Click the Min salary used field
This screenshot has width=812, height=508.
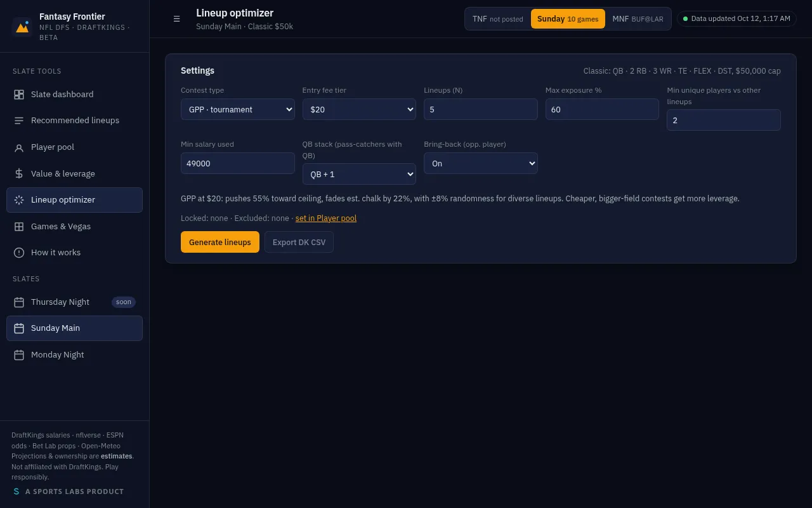238,163
